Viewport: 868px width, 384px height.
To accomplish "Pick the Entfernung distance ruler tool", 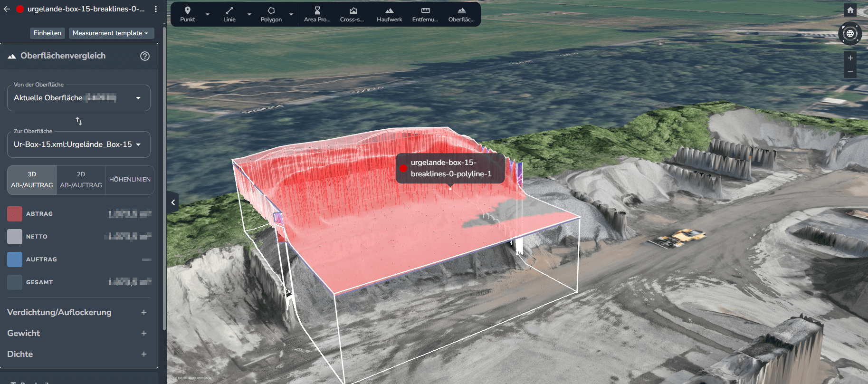I will (425, 14).
